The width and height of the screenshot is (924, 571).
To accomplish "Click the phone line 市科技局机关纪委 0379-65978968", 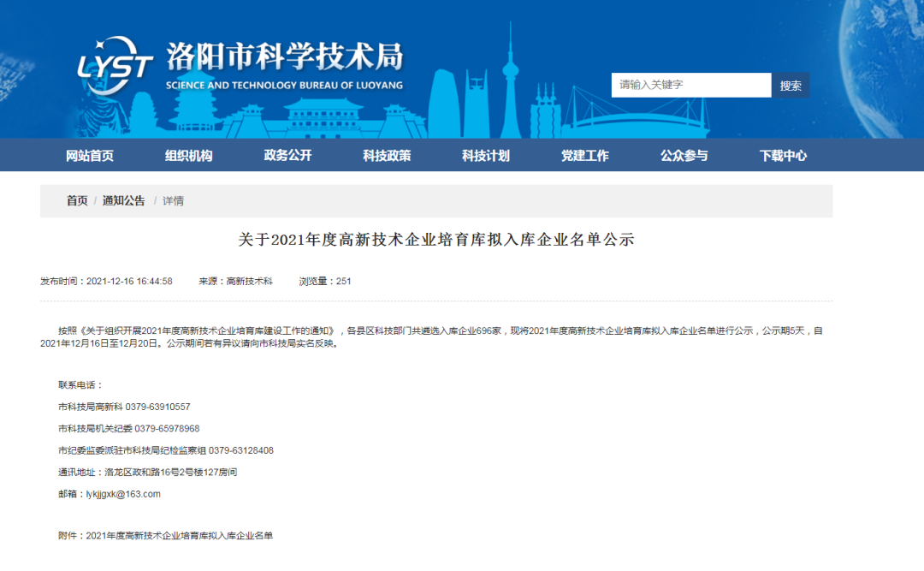I will [x=129, y=429].
